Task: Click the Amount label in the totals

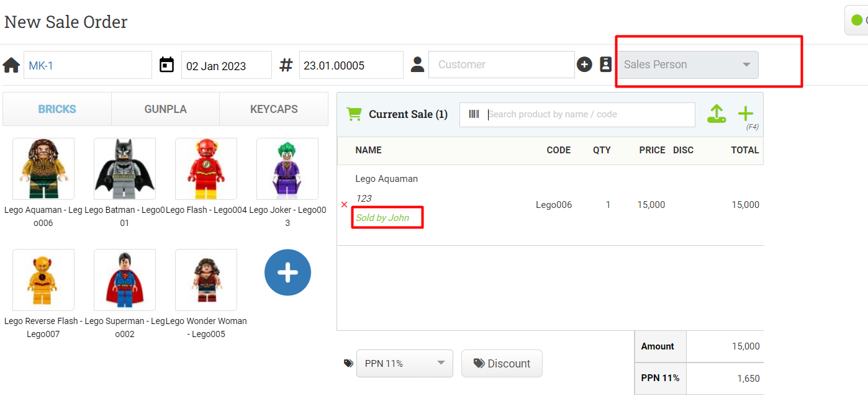Action: point(658,346)
